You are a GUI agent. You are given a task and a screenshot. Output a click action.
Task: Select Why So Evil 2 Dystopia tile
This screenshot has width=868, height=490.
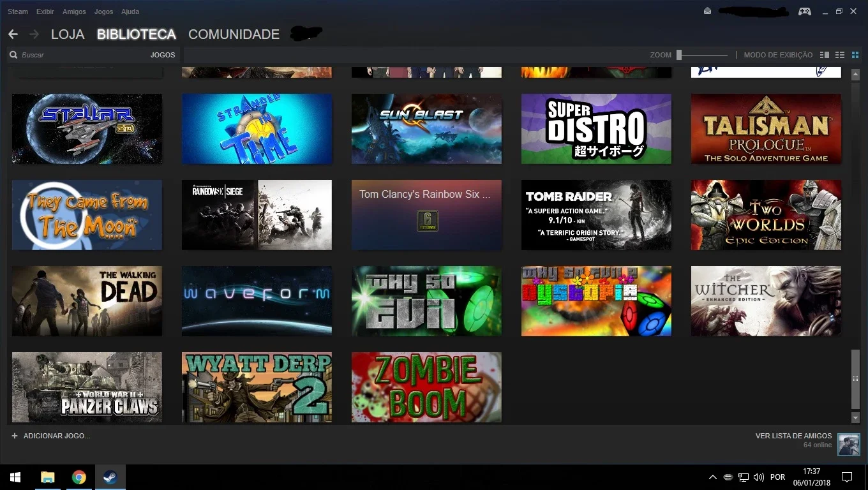click(x=596, y=301)
